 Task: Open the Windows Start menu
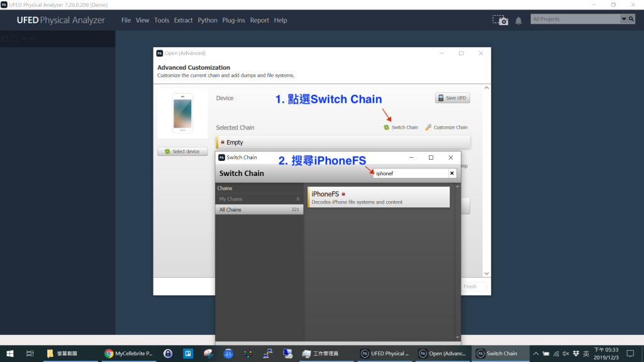(x=10, y=353)
